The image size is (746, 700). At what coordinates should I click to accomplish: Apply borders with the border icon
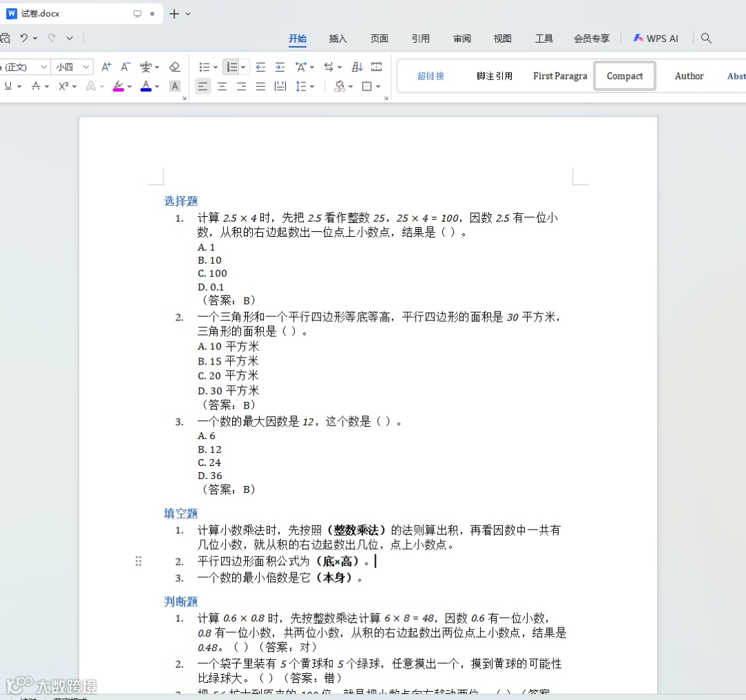click(x=367, y=86)
